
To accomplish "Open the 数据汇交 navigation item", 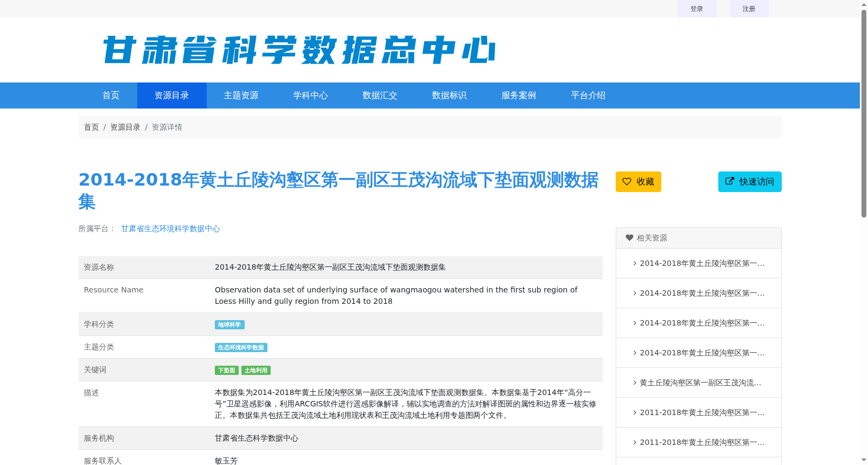I will (380, 95).
